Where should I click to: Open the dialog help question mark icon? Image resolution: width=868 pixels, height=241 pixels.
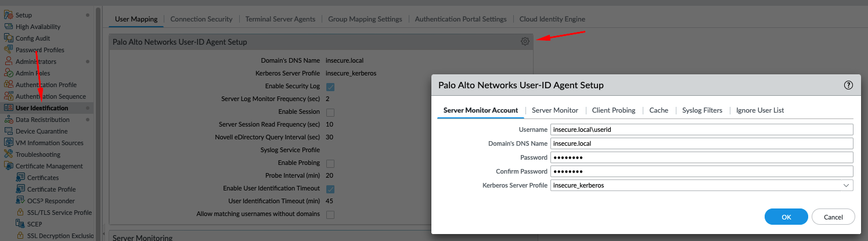click(848, 85)
